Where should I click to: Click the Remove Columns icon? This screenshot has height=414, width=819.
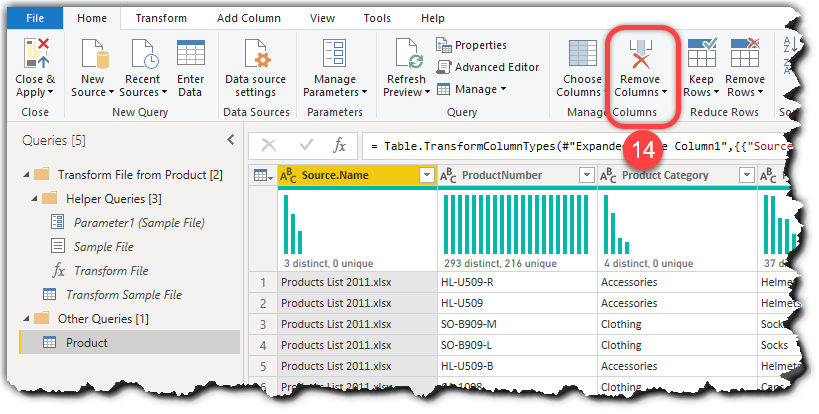[x=640, y=54]
